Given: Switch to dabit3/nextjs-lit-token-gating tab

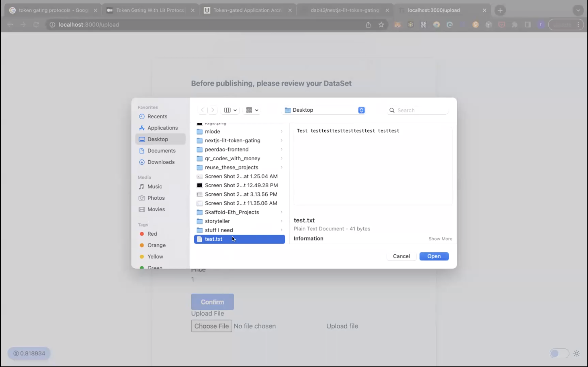Looking at the screenshot, I should (x=344, y=10).
